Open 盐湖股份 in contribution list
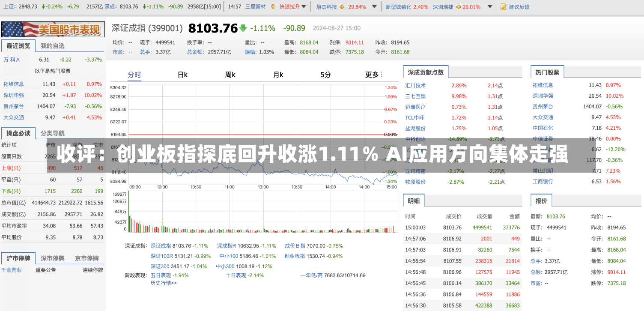Image resolution: width=644 pixels, height=311 pixels. coord(415,128)
